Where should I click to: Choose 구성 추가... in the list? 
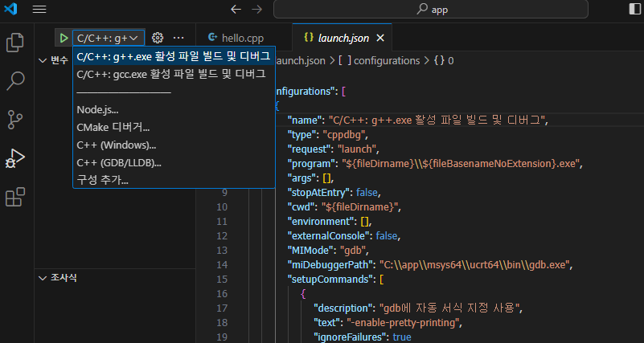174,180
